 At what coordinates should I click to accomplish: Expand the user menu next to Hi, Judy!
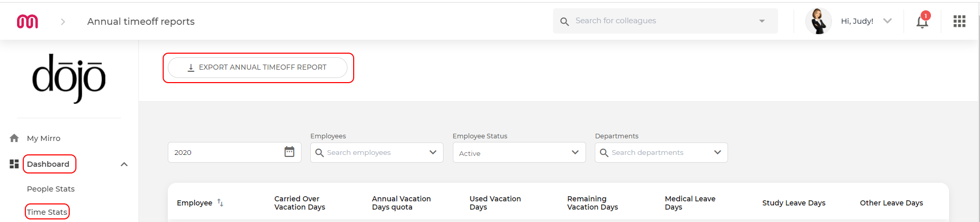[x=887, y=21]
